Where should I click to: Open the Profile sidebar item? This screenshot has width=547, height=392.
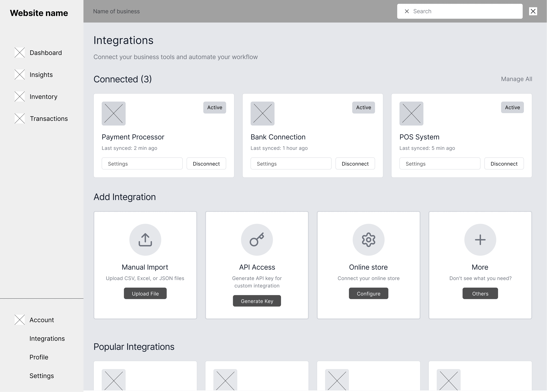click(39, 357)
